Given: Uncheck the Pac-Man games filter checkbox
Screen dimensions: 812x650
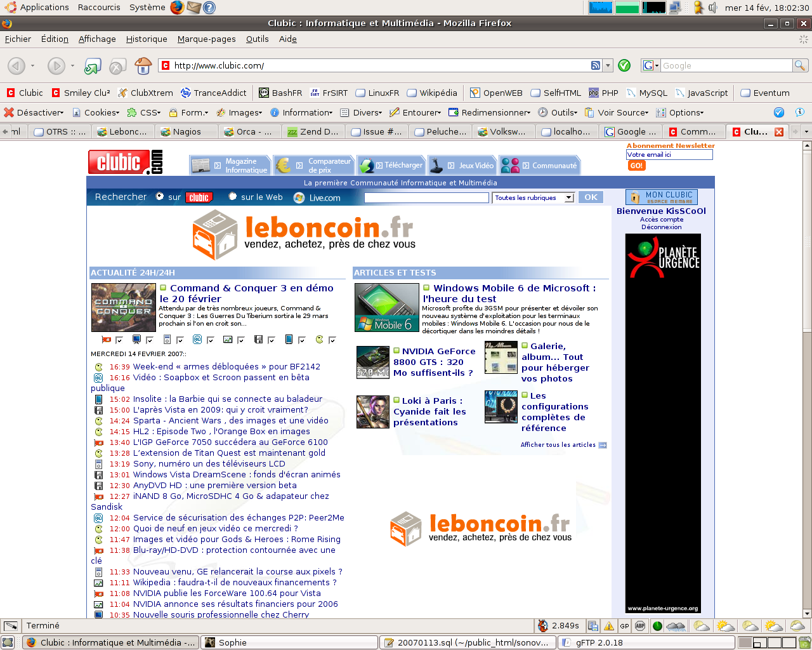Looking at the screenshot, I should (332, 340).
